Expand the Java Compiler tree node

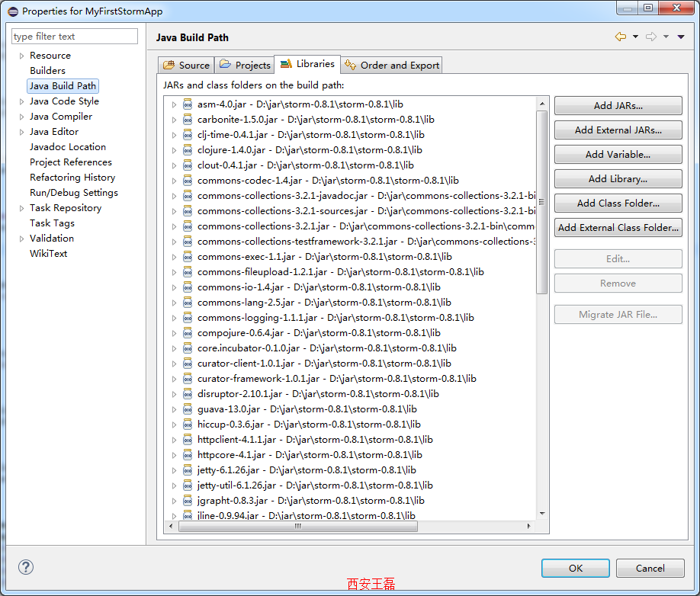21,117
